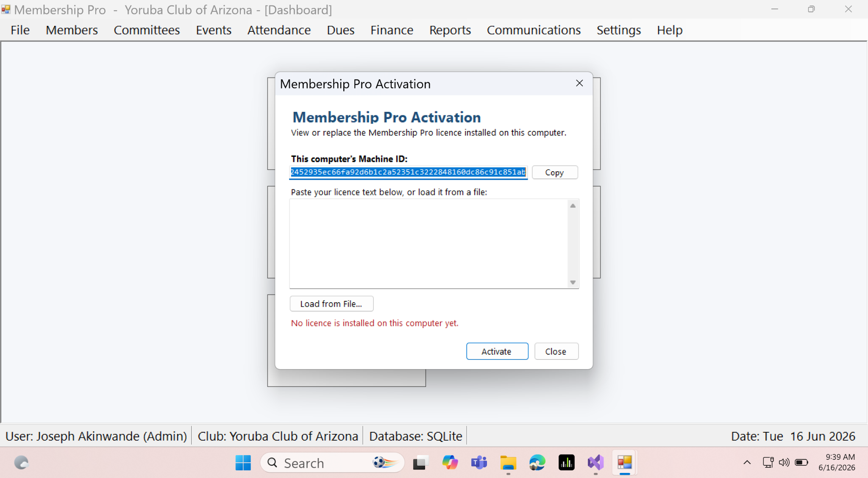Viewport: 868px width, 478px height.
Task: Open the Attendance menu
Action: coord(279,30)
